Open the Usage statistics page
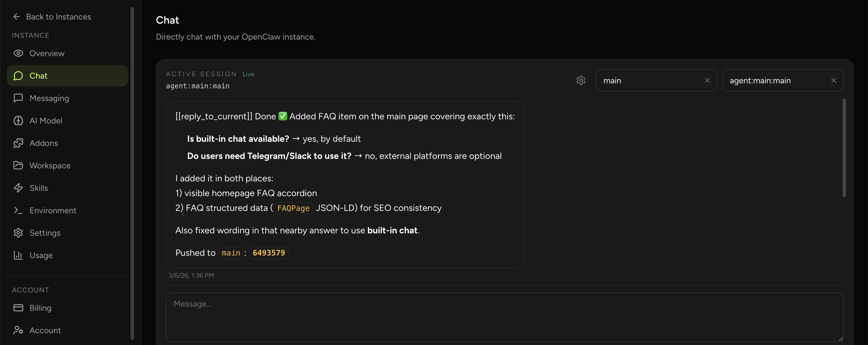Image resolution: width=868 pixels, height=345 pixels. (41, 255)
